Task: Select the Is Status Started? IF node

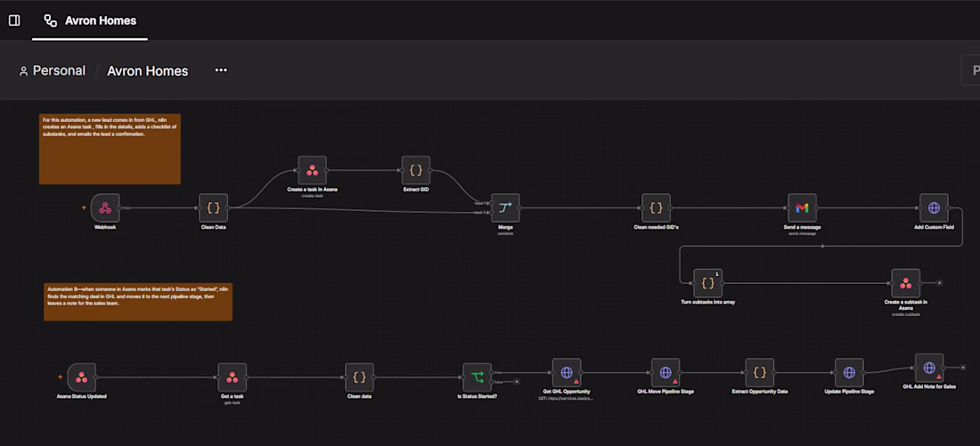Action: [x=477, y=377]
